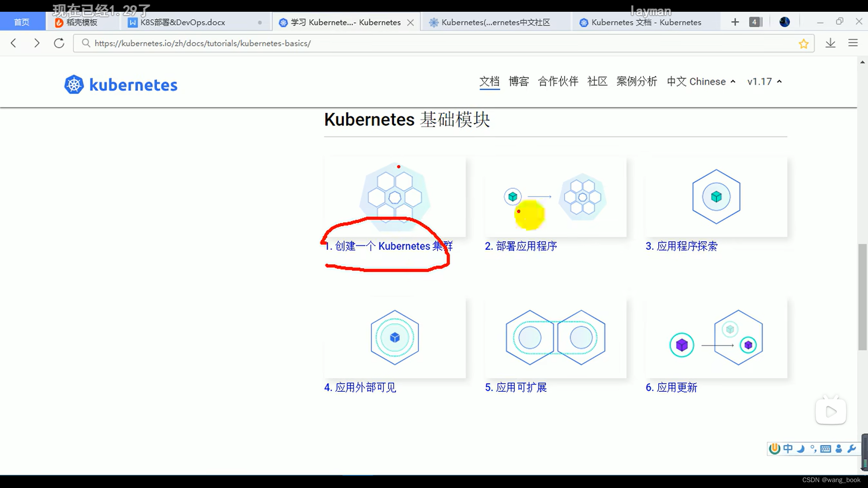This screenshot has width=868, height=488.
Task: Switch to the Kubernetes 文档 tab
Action: tap(646, 22)
